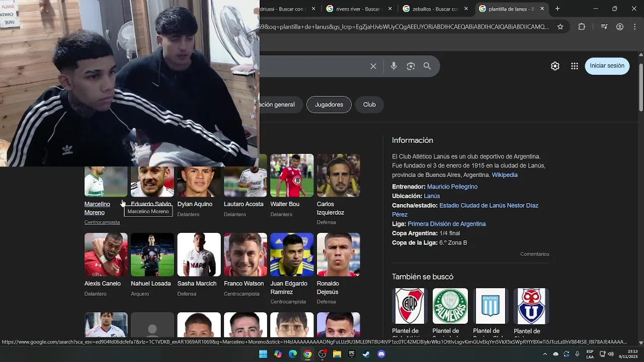Viewport: 644px width, 362px height.
Task: Open Chrome's three-dot menu
Action: pos(635,27)
